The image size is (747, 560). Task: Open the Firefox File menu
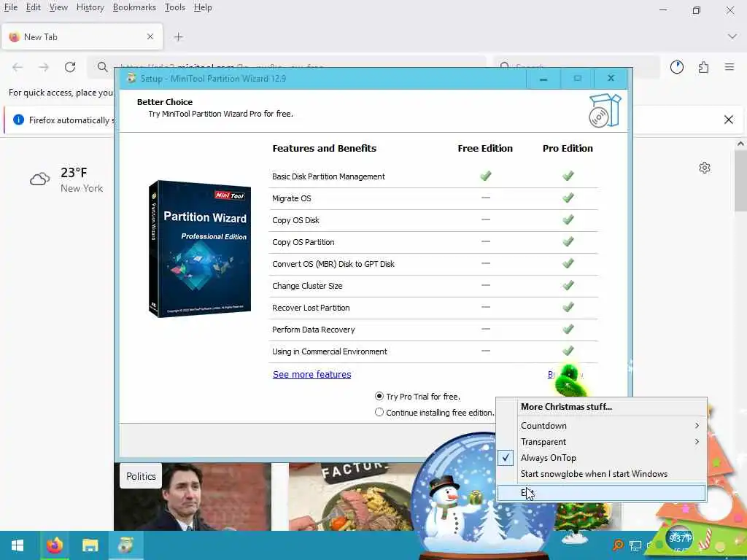10,7
